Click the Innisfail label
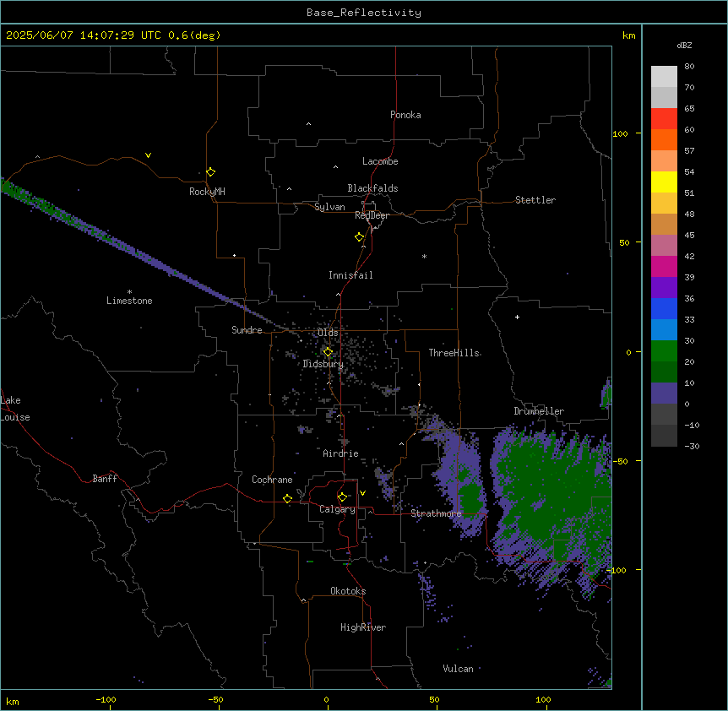This screenshot has height=711, width=728. click(350, 275)
